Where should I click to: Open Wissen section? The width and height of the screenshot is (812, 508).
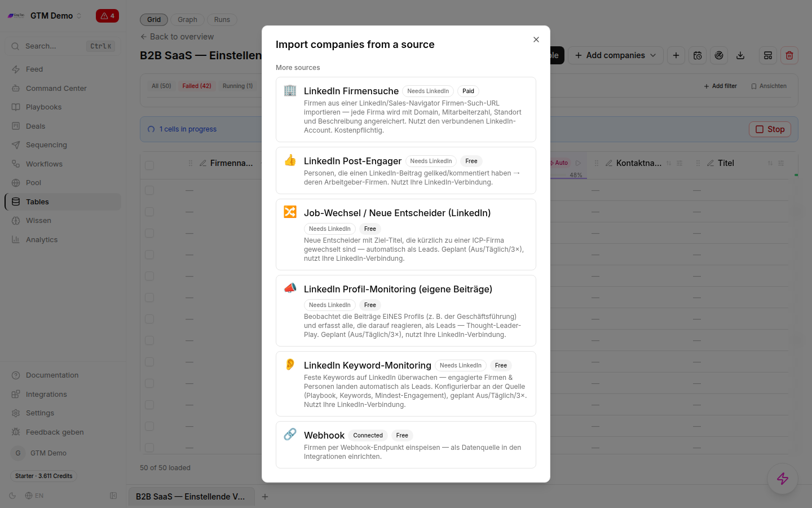(x=63, y=221)
